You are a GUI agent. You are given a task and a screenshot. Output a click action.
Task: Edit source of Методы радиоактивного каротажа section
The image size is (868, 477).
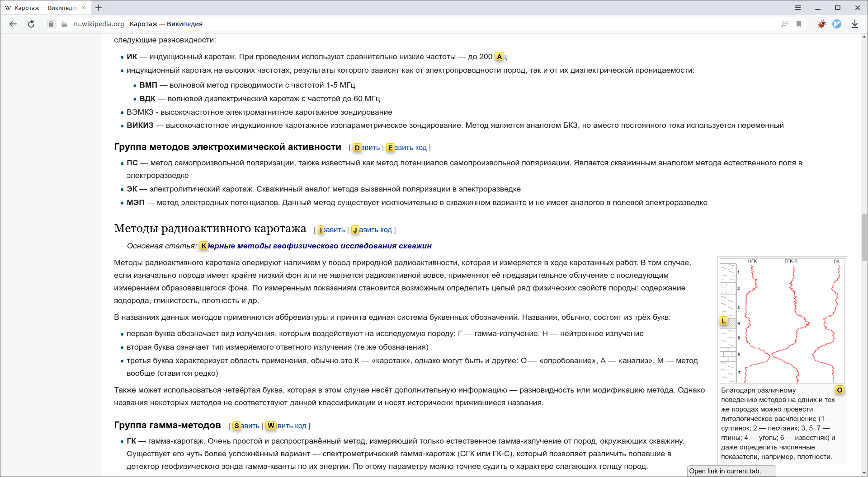[x=375, y=230]
